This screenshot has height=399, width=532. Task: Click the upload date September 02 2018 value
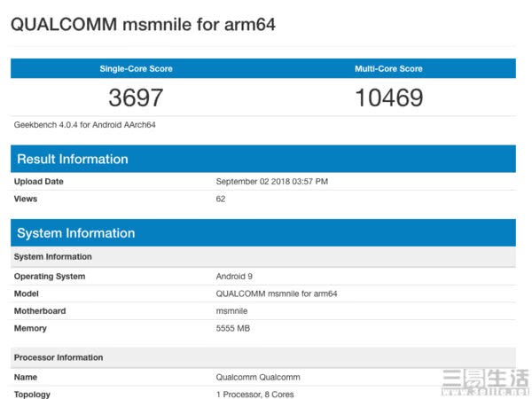pos(272,182)
